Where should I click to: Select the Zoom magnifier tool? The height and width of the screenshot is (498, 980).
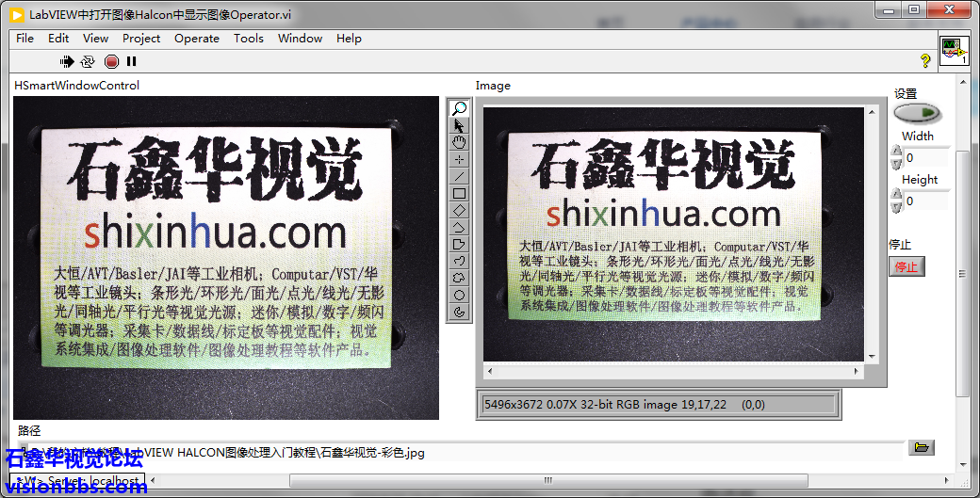point(459,108)
